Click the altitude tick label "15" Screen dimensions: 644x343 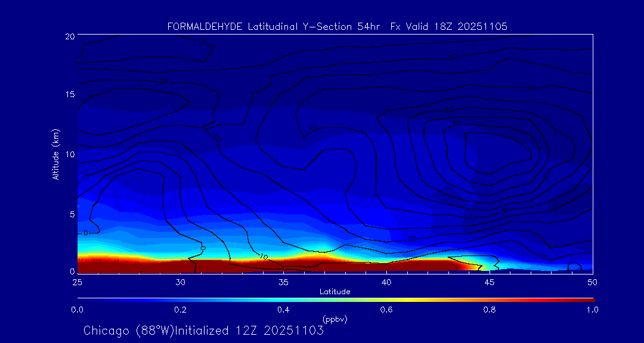[69, 94]
